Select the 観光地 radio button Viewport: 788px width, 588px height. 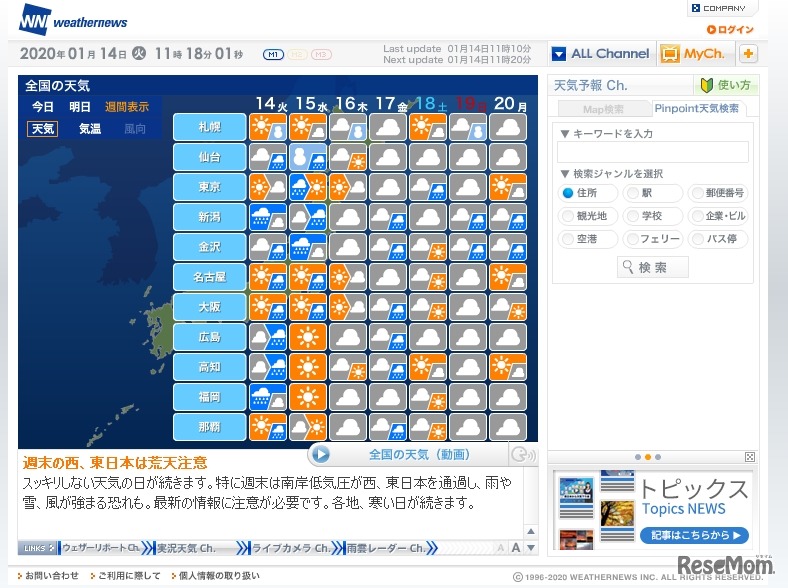point(568,216)
